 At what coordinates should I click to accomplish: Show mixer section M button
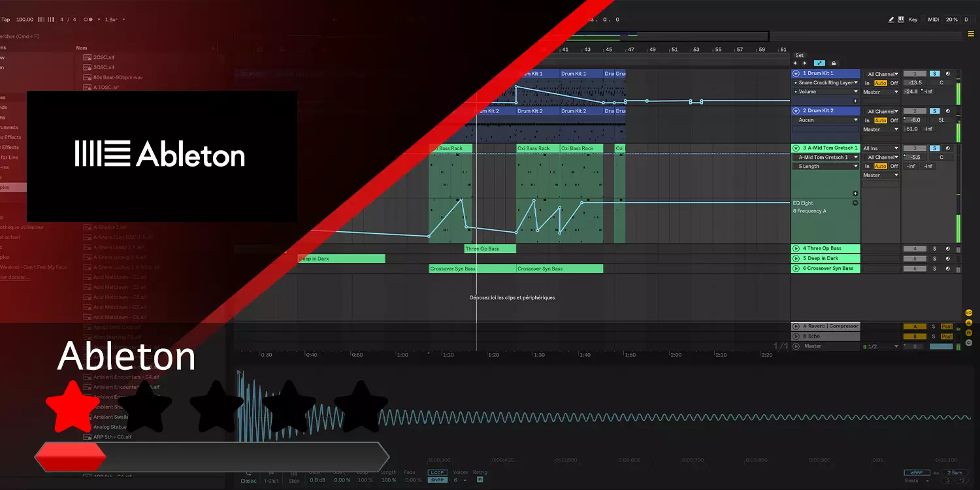[969, 333]
